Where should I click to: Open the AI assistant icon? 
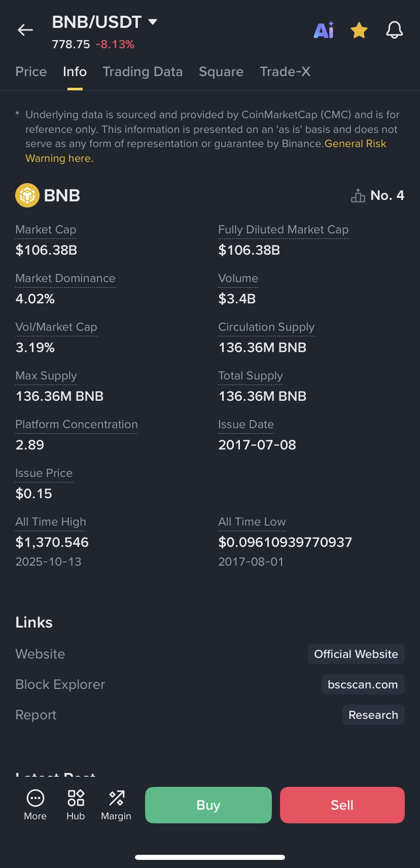324,30
